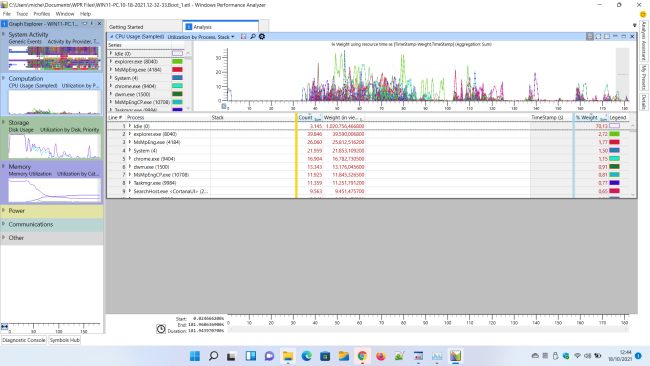Viewport: 650px width, 366px height.
Task: Open the Utilization by Process, Stack preset dropdown
Action: click(201, 37)
